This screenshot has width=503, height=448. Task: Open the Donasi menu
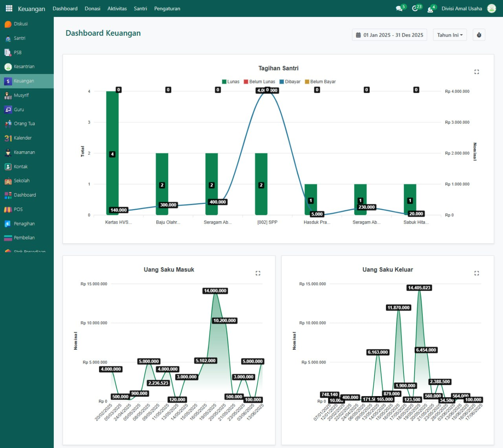pos(92,9)
